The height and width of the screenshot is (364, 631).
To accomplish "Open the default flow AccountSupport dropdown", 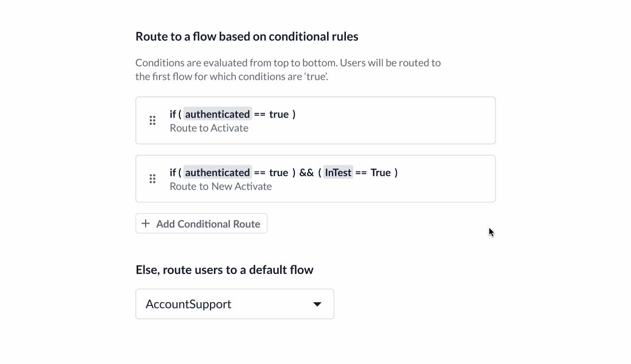I will (235, 304).
